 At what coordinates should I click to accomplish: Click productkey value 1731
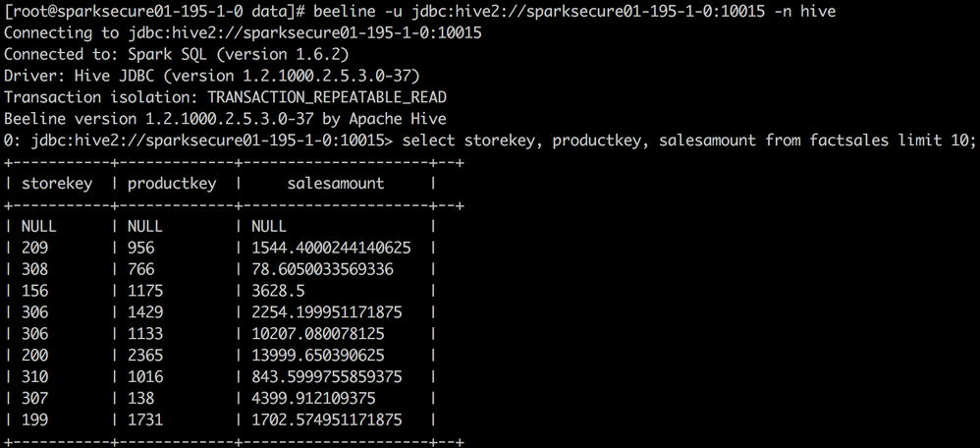point(146,420)
